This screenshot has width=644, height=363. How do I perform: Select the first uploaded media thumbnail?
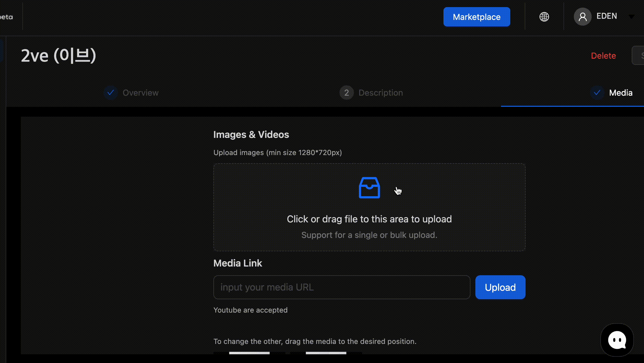(x=249, y=353)
